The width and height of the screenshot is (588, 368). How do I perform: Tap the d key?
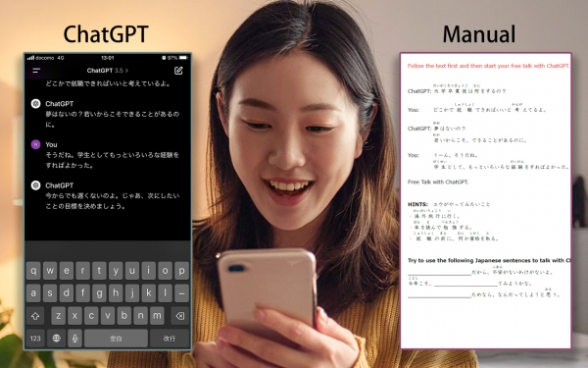(x=67, y=292)
